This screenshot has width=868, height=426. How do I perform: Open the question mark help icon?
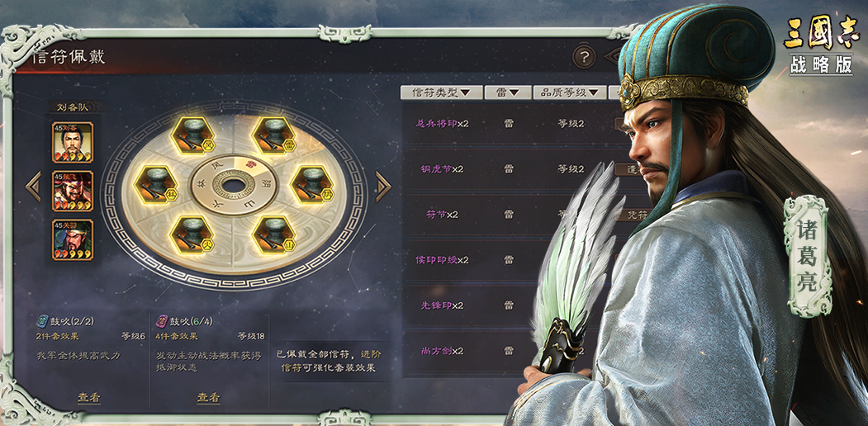click(x=583, y=56)
